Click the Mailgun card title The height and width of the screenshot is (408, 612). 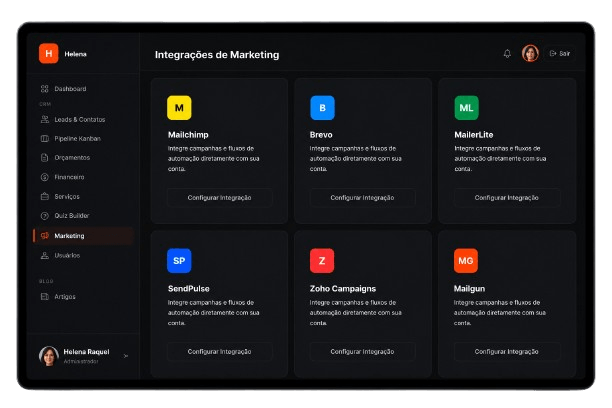pos(469,289)
